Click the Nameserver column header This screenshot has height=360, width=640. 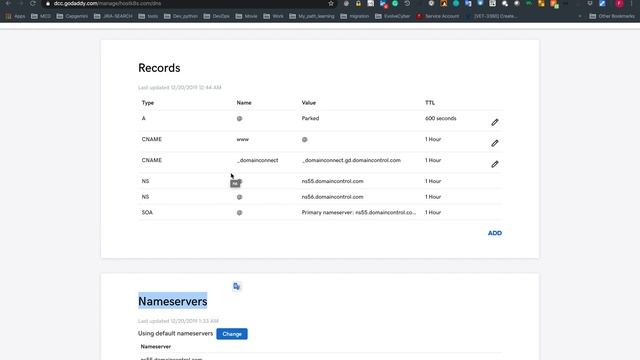point(156,347)
